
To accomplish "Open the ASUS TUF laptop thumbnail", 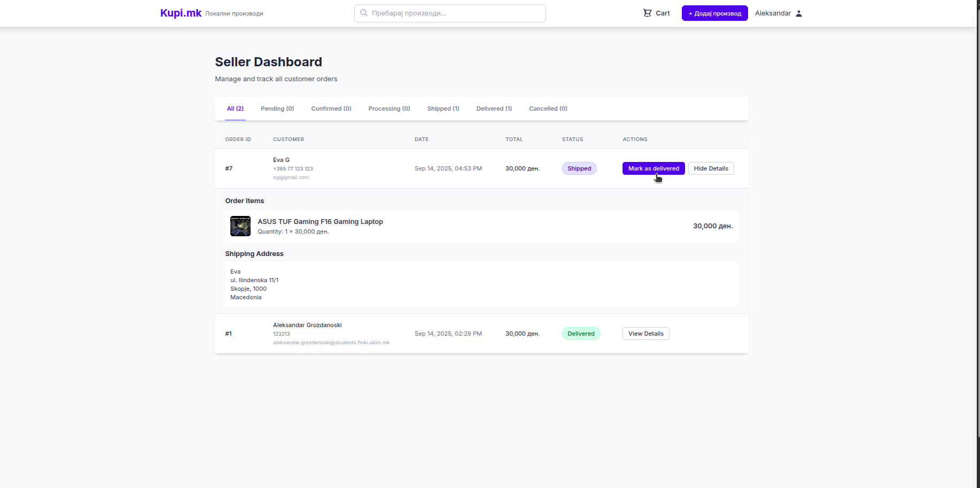I will tap(240, 226).
